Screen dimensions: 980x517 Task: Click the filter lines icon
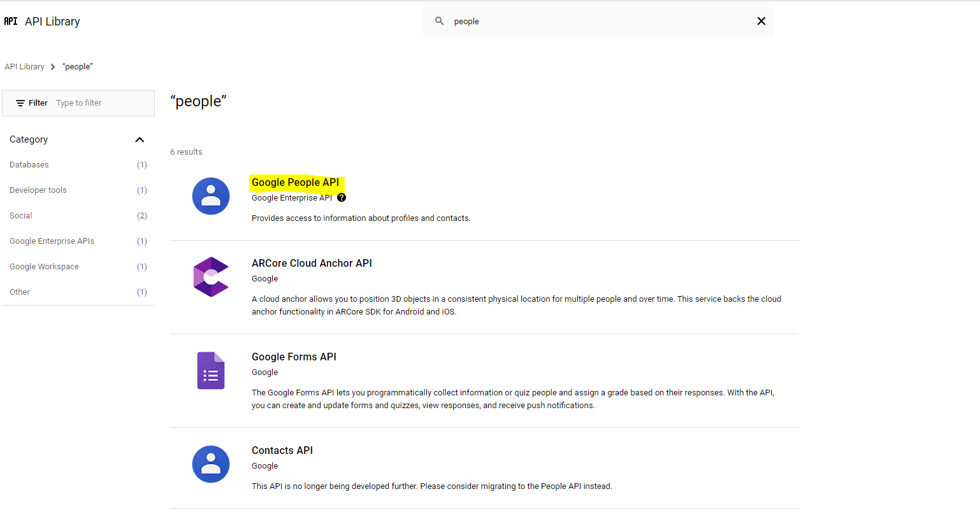[20, 103]
